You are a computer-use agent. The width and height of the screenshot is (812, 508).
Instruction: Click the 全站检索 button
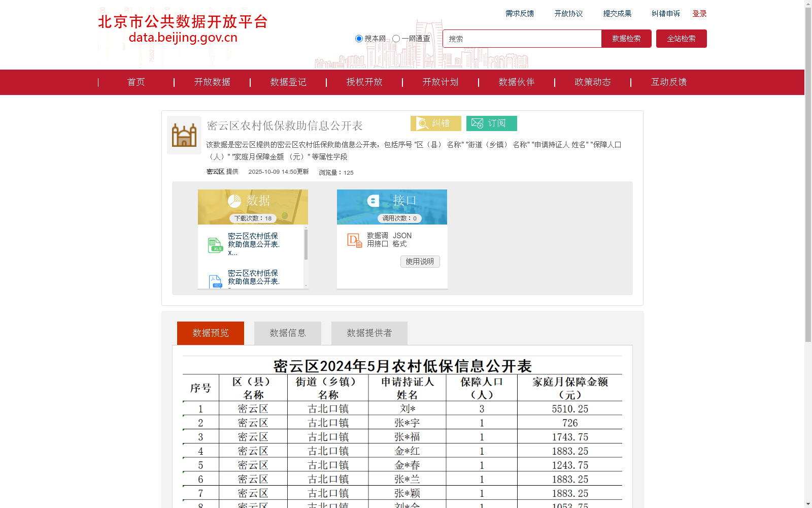pos(681,39)
